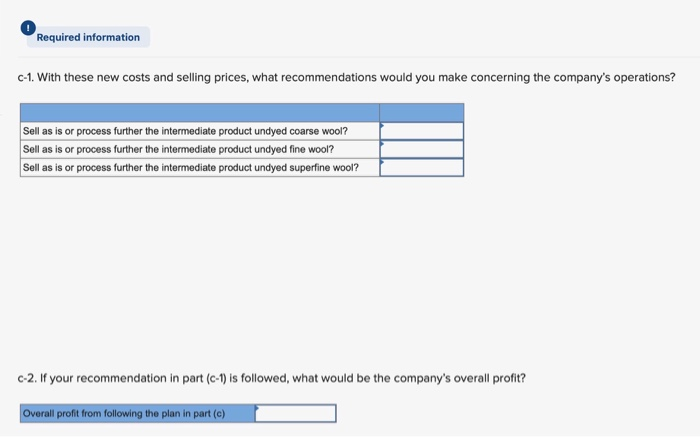Click the narrow blue header cell above answers
This screenshot has height=437, width=700.
point(421,111)
